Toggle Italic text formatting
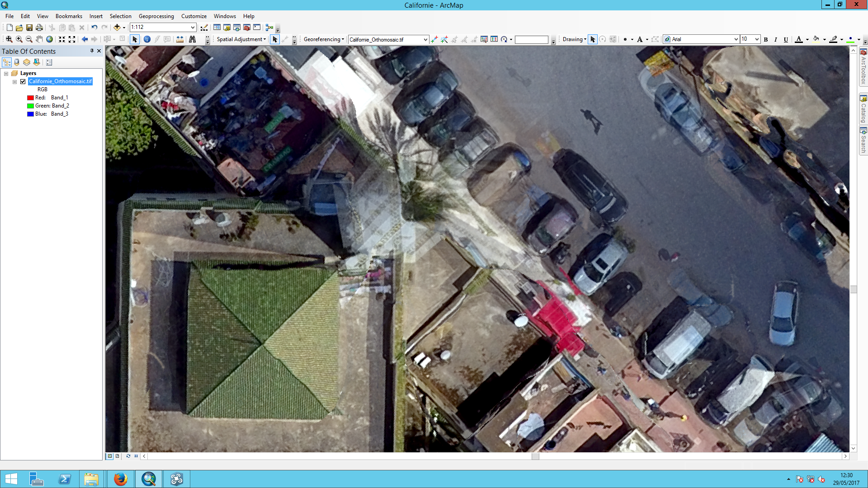The width and height of the screenshot is (868, 488). (x=776, y=40)
